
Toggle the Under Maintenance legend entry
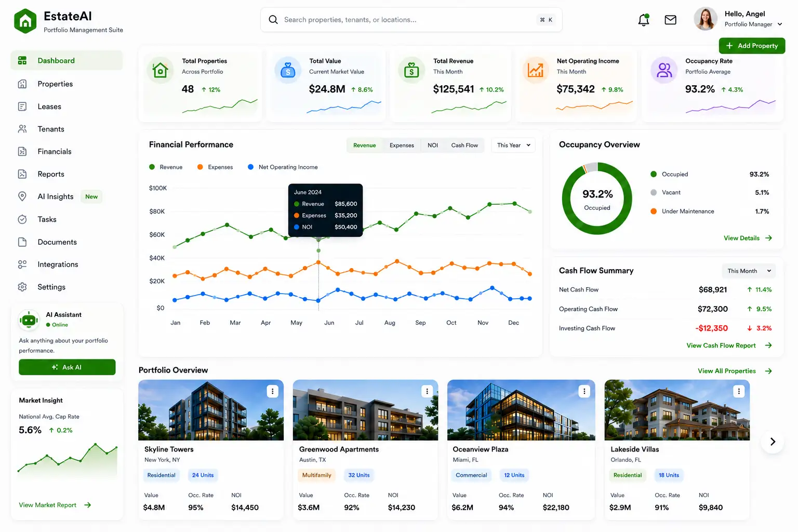pyautogui.click(x=682, y=211)
